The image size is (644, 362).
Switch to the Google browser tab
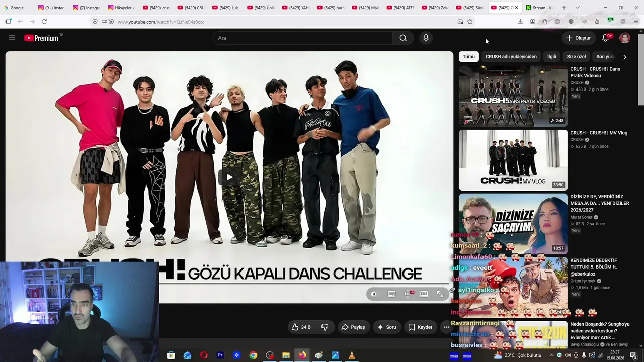(17, 8)
